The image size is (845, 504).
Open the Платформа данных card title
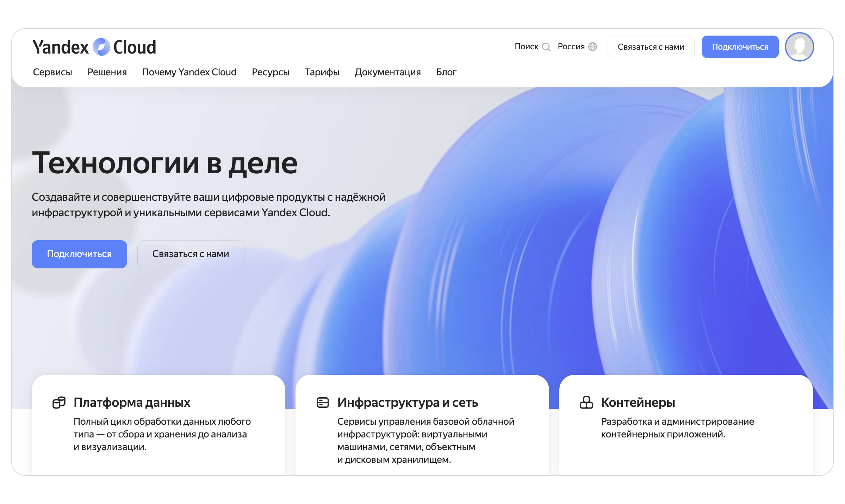pos(132,403)
